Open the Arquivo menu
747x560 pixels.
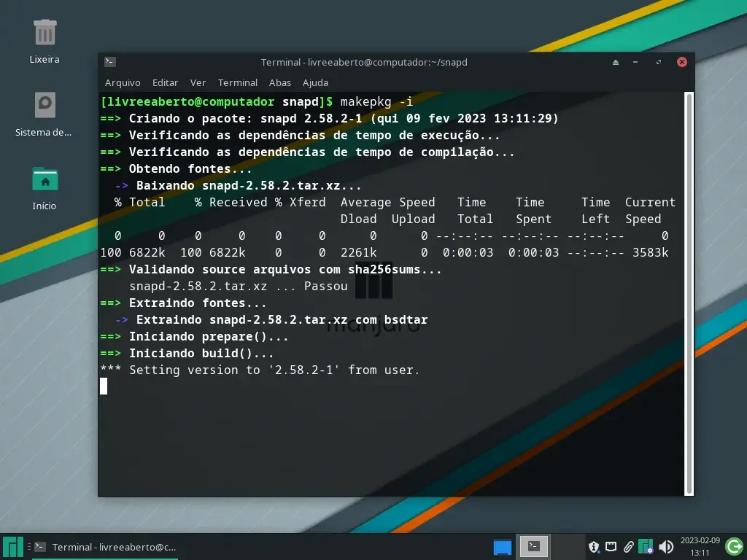(123, 83)
